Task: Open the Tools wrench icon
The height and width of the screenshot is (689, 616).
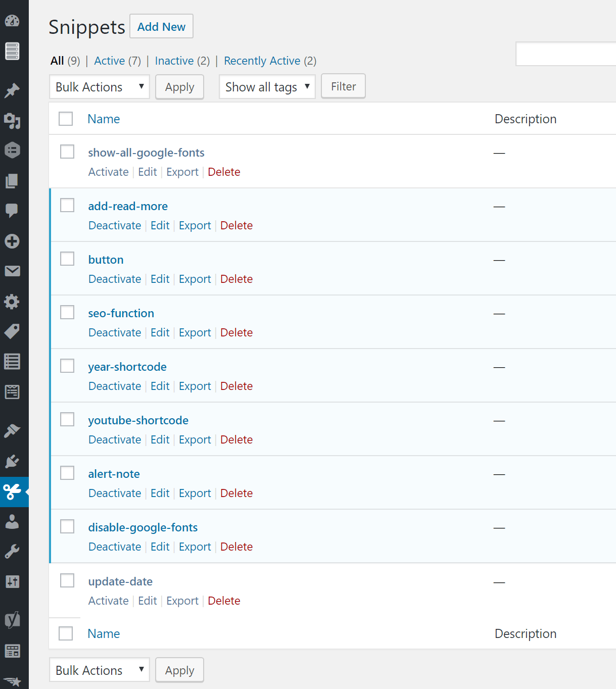Action: tap(13, 551)
